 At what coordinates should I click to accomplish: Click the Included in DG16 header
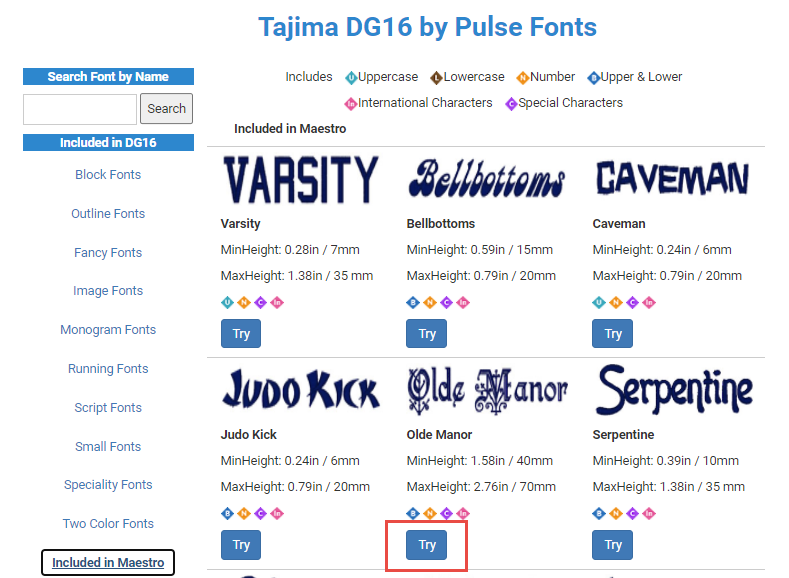pyautogui.click(x=108, y=142)
